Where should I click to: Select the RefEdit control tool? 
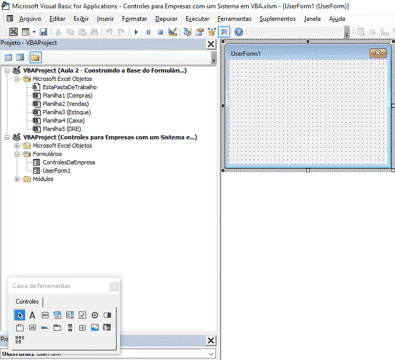(x=107, y=328)
